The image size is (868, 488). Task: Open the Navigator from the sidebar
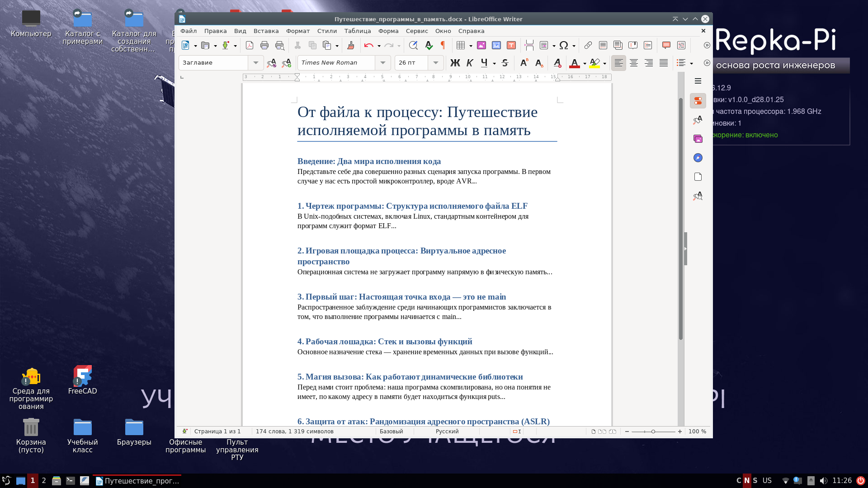(698, 158)
